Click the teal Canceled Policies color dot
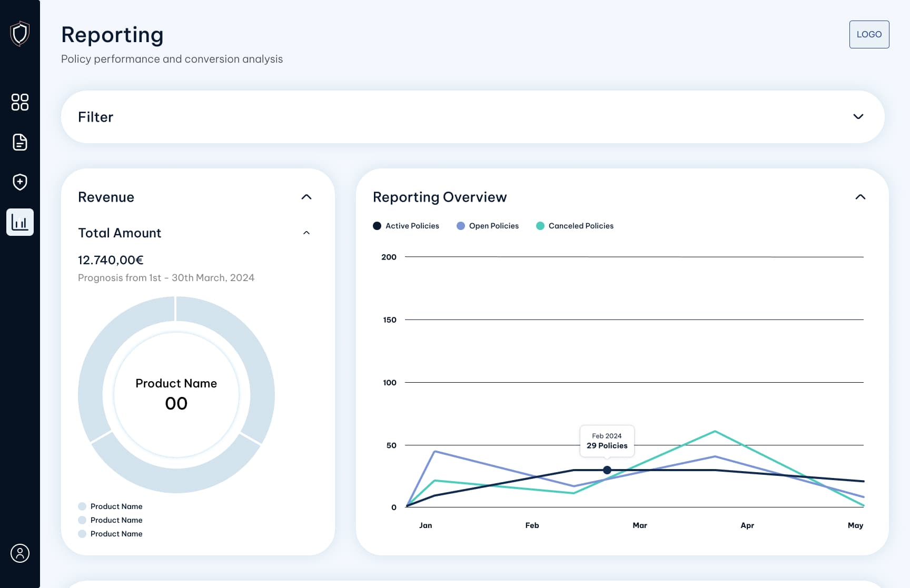Viewport: 910px width, 588px height. pos(540,225)
